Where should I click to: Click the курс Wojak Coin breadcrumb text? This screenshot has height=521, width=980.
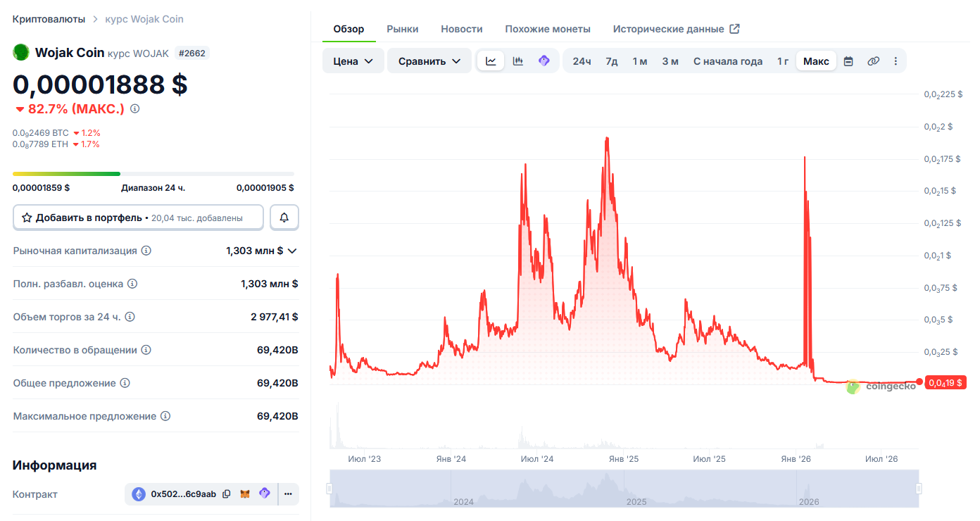pyautogui.click(x=144, y=19)
